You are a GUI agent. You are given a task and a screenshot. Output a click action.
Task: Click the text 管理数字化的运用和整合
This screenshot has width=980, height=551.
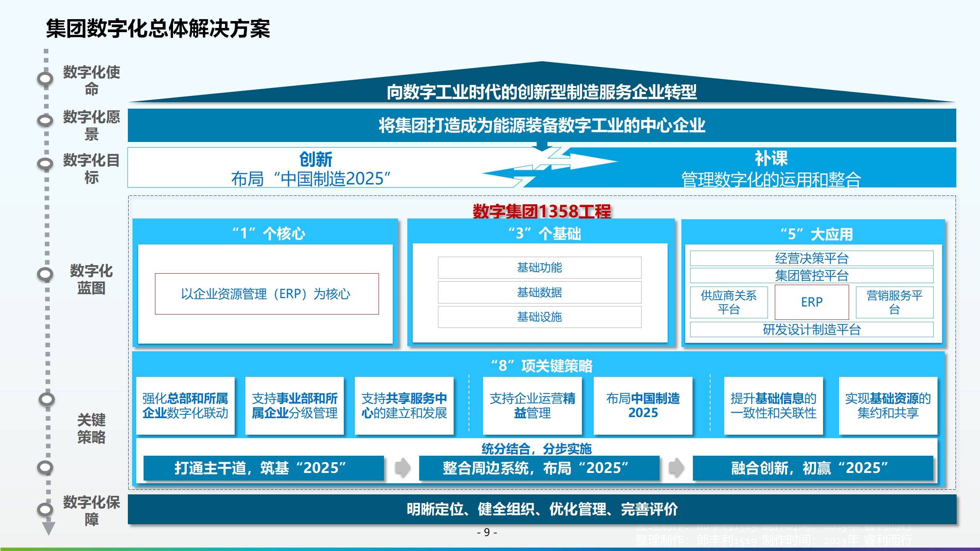coord(771,179)
